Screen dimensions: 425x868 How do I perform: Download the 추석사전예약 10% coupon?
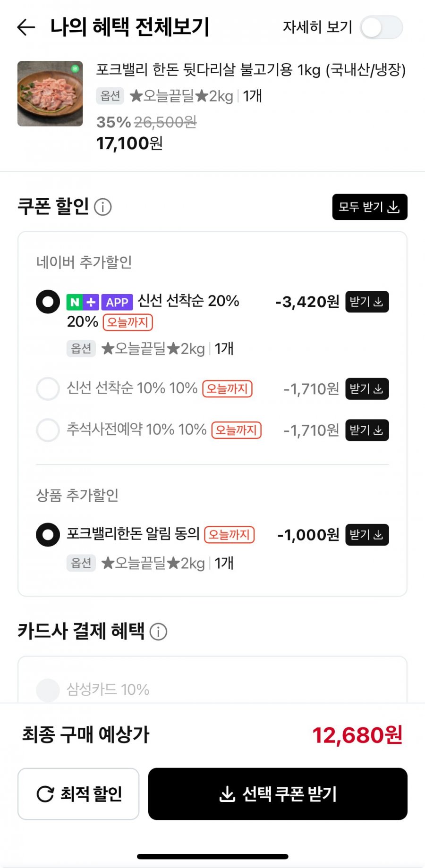(x=367, y=430)
